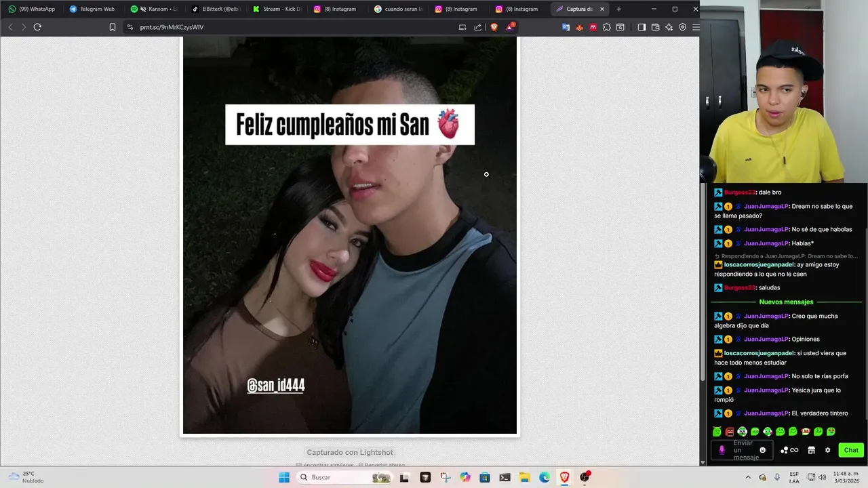Click the prnt.sc address bar URL

(172, 27)
